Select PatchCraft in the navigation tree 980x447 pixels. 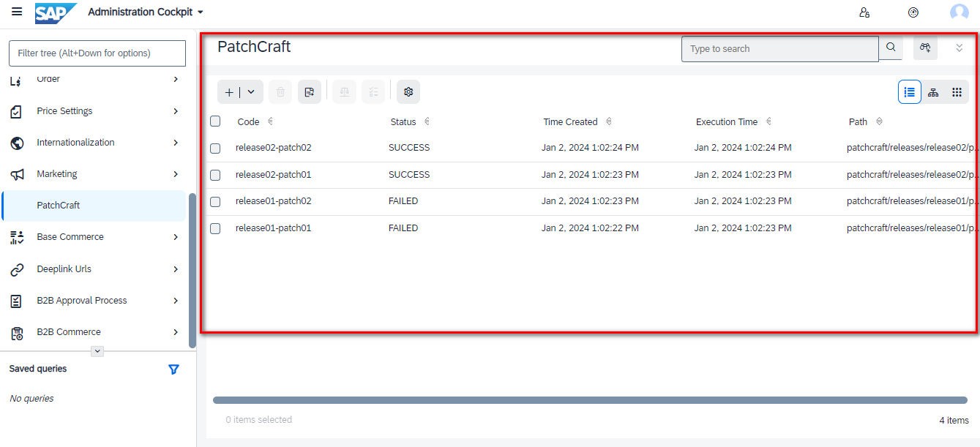(x=59, y=206)
